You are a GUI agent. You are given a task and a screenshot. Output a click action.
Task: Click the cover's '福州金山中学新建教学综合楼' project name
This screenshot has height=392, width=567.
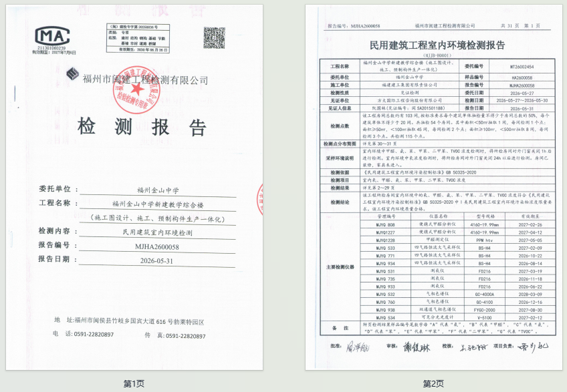coord(158,204)
